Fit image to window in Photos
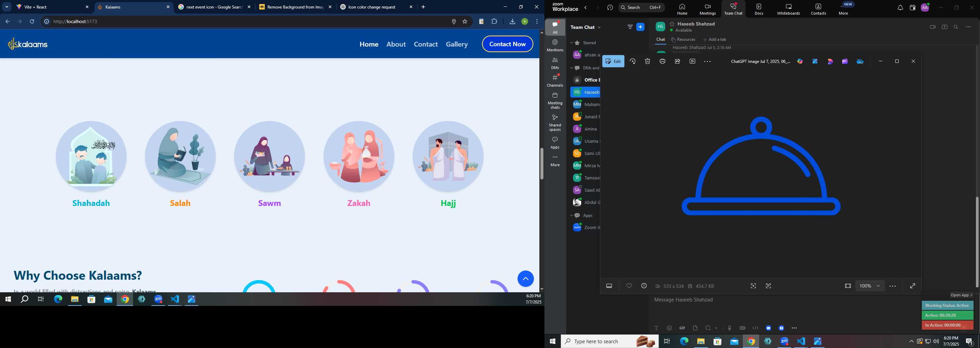Image resolution: width=980 pixels, height=348 pixels. (x=848, y=286)
